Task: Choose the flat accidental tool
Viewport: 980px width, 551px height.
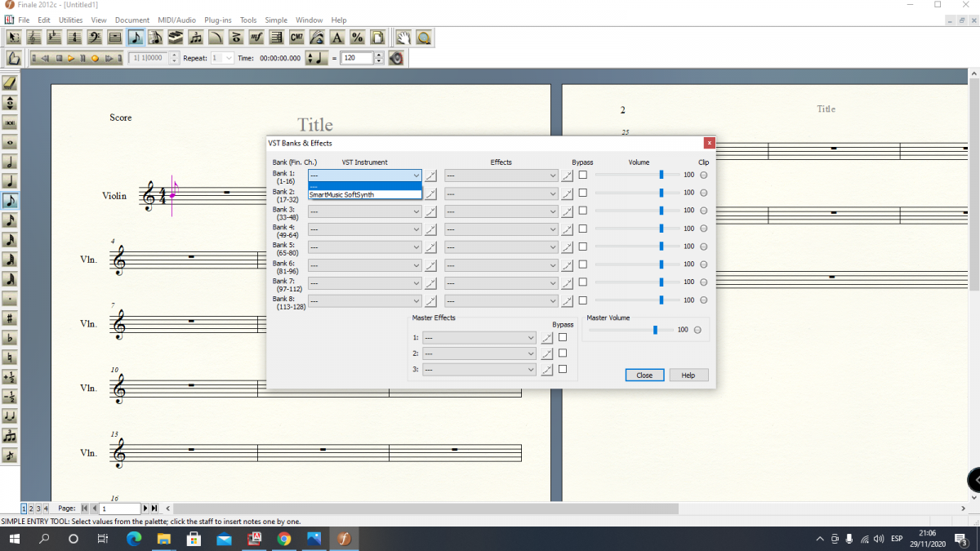Action: (x=10, y=338)
